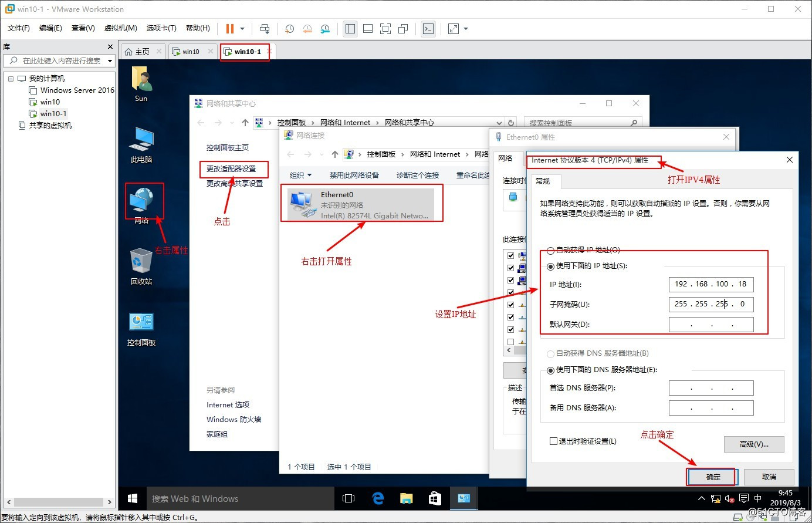Click the 默认网关 input field

(x=711, y=325)
